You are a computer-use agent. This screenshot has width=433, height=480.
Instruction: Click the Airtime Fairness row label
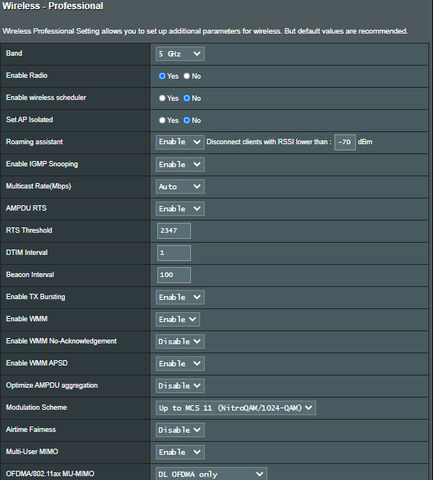[31, 429]
